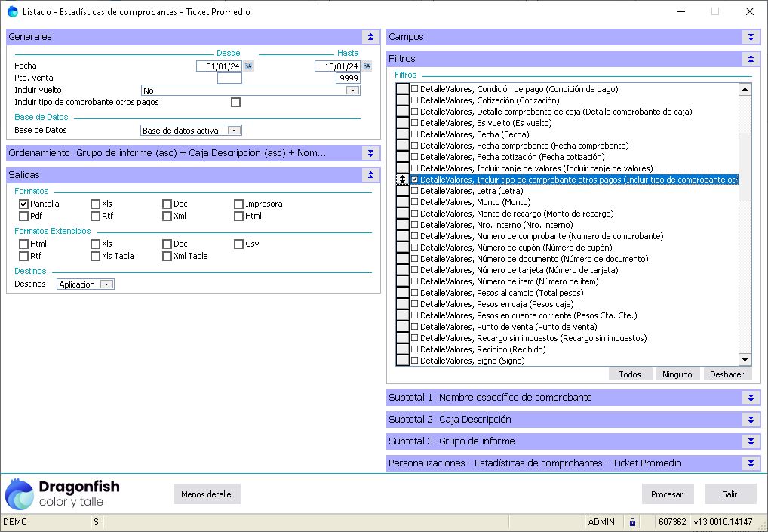Enable the Pdf format checkbox
The height and width of the screenshot is (532, 768).
pos(23,216)
